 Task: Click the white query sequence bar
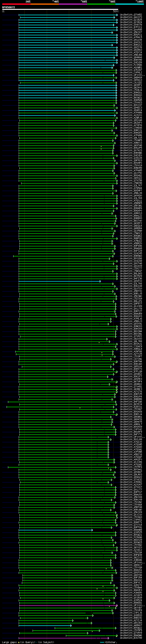point(60,10)
